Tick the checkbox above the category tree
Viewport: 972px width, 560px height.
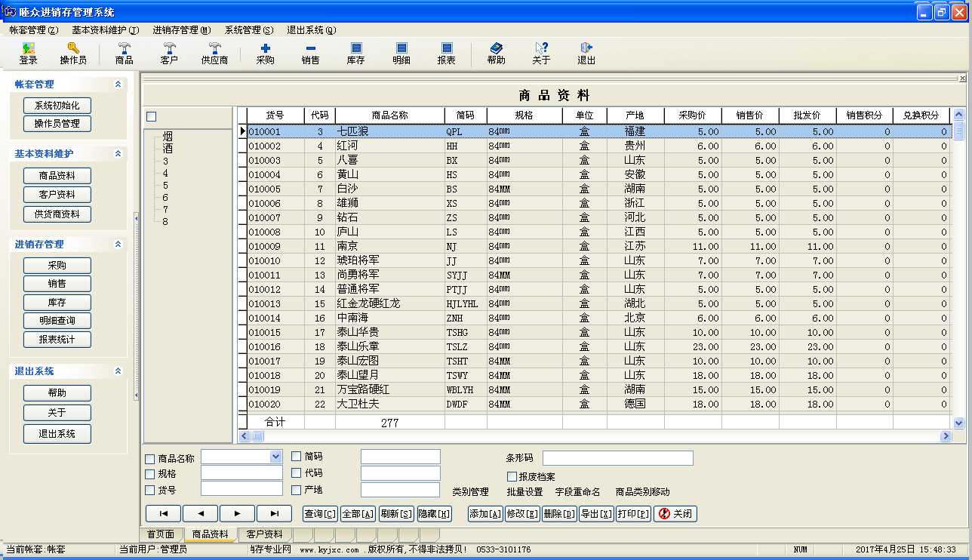click(x=152, y=117)
